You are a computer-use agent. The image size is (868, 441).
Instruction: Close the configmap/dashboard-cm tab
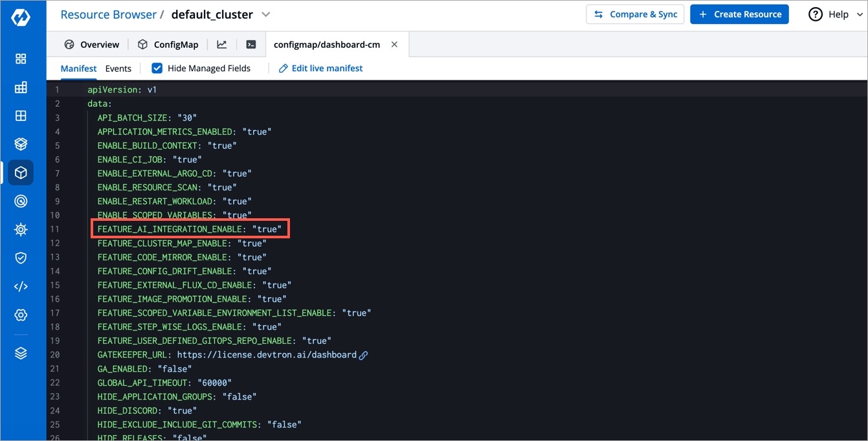[x=394, y=45]
